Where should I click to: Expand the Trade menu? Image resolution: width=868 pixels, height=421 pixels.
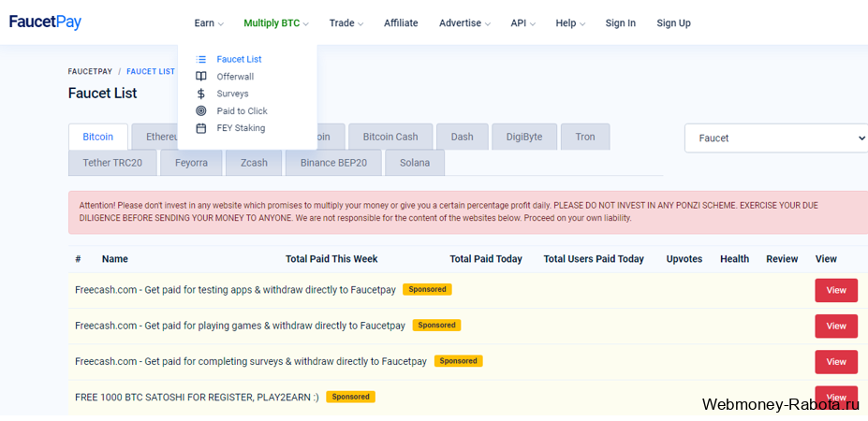346,23
